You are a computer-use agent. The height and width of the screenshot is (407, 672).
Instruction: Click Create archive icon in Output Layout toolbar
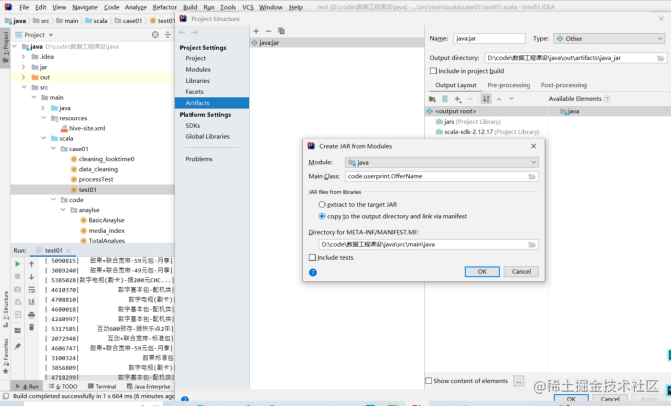pos(445,99)
